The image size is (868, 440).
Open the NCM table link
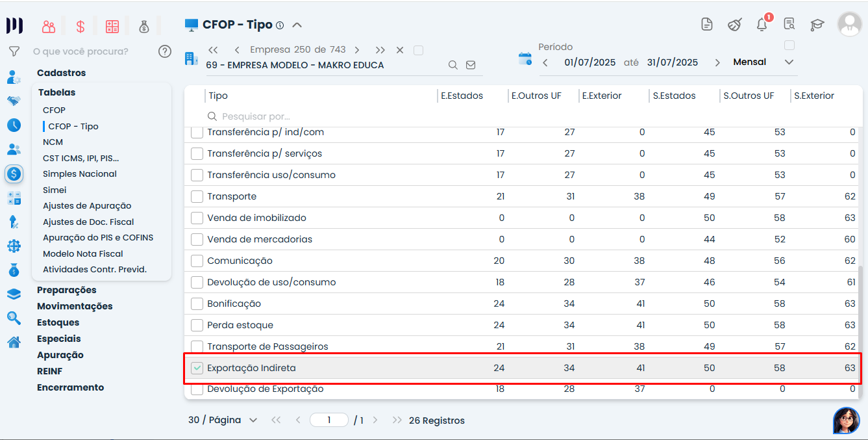[x=53, y=142]
